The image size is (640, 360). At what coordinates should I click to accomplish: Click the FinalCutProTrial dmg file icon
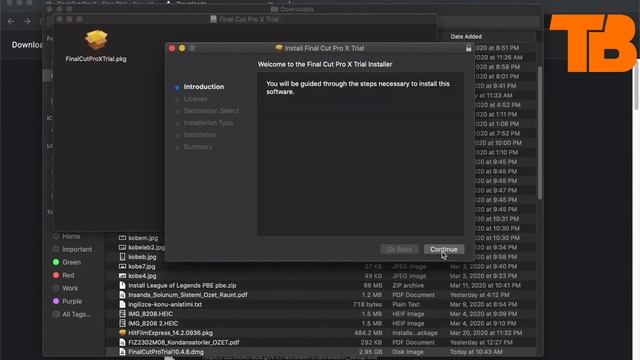point(122,352)
